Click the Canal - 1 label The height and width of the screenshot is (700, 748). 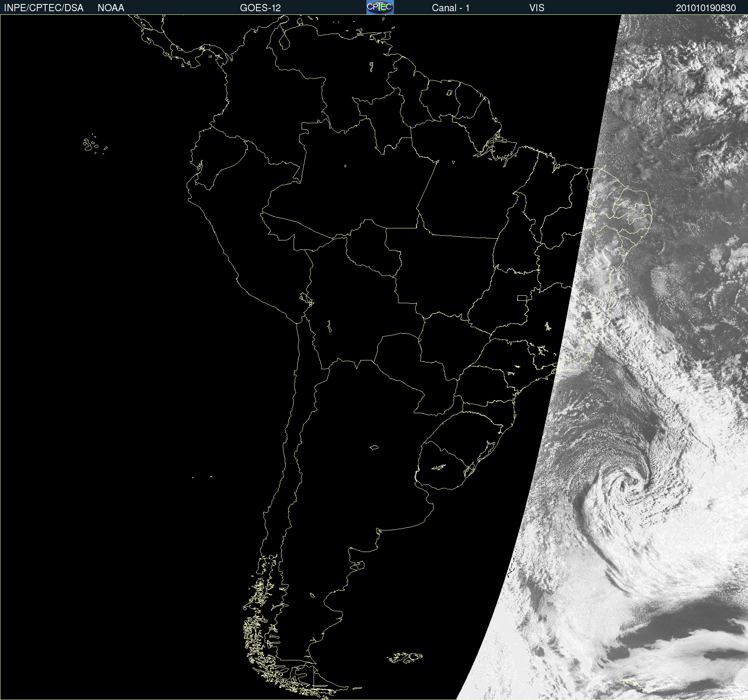(x=450, y=8)
